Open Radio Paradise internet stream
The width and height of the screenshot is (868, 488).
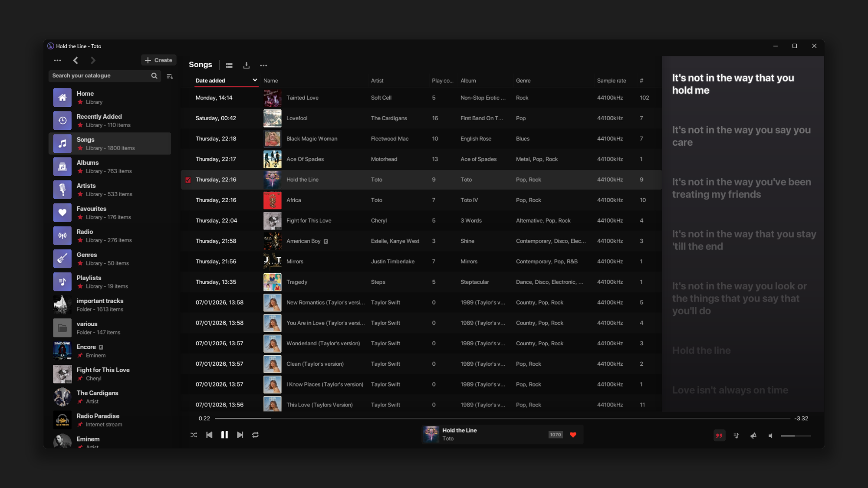(x=110, y=420)
